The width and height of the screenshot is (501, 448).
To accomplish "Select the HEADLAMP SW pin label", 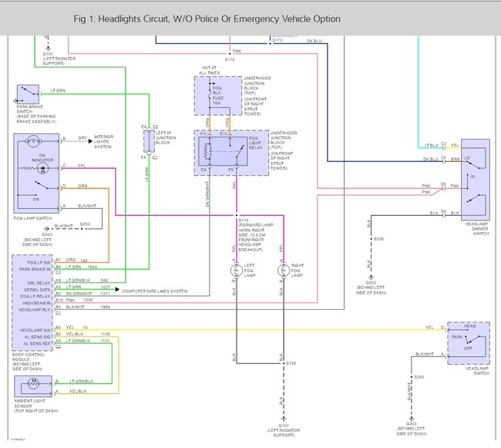I will pyautogui.click(x=35, y=330).
